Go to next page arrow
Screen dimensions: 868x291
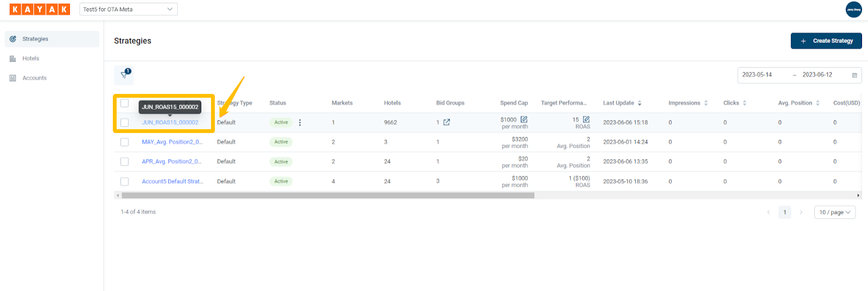(801, 212)
